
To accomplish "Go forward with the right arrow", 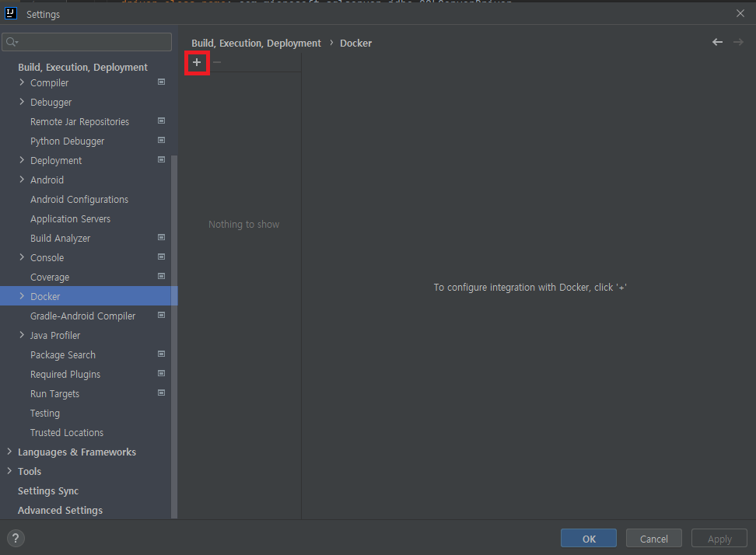I will [738, 42].
